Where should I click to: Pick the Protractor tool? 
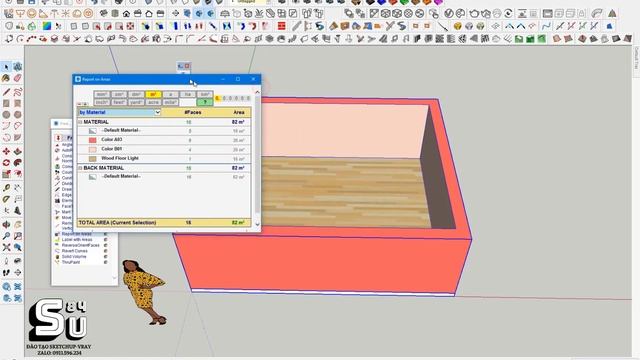click(x=6, y=199)
